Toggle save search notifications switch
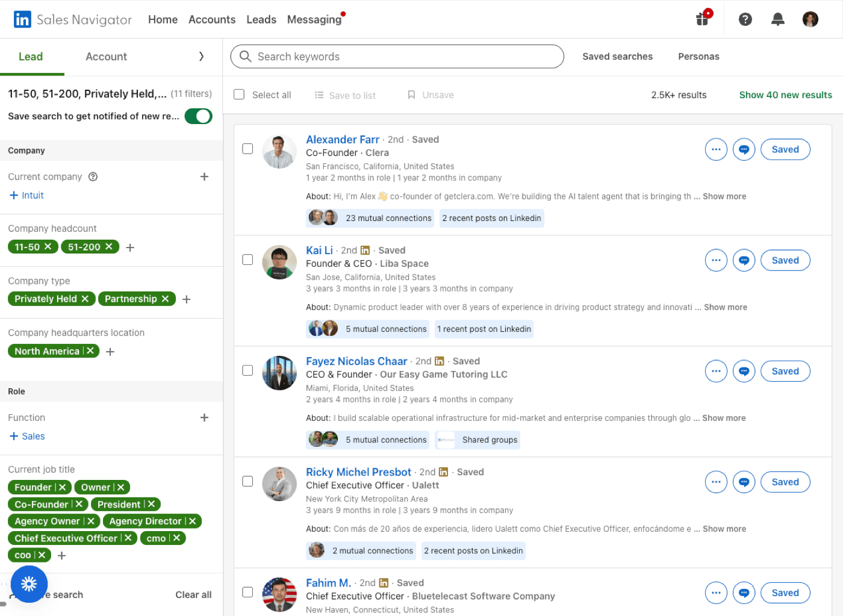Viewport: 843px width, 616px height. pyautogui.click(x=198, y=116)
